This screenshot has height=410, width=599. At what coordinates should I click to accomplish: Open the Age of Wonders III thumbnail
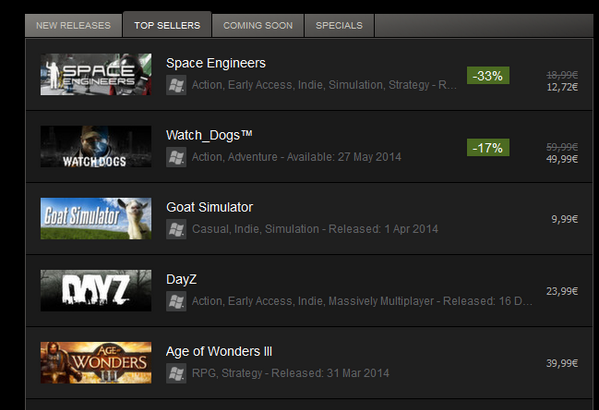pos(96,363)
